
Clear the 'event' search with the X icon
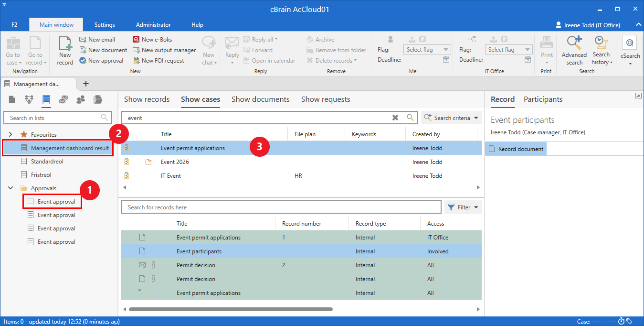[x=395, y=118]
